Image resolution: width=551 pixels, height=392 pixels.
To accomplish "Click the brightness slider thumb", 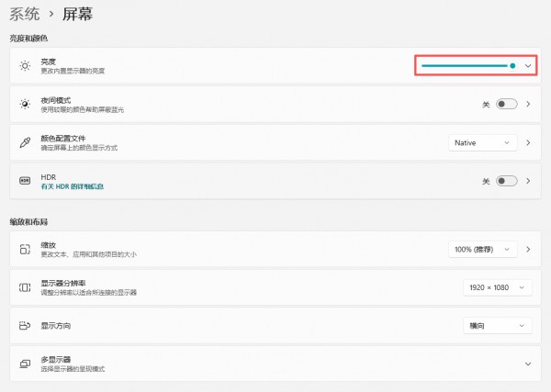I will pyautogui.click(x=512, y=66).
